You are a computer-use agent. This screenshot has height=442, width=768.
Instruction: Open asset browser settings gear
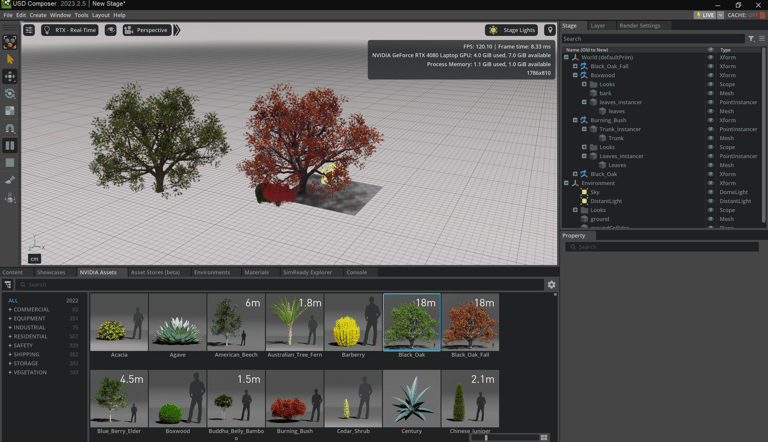click(x=551, y=285)
